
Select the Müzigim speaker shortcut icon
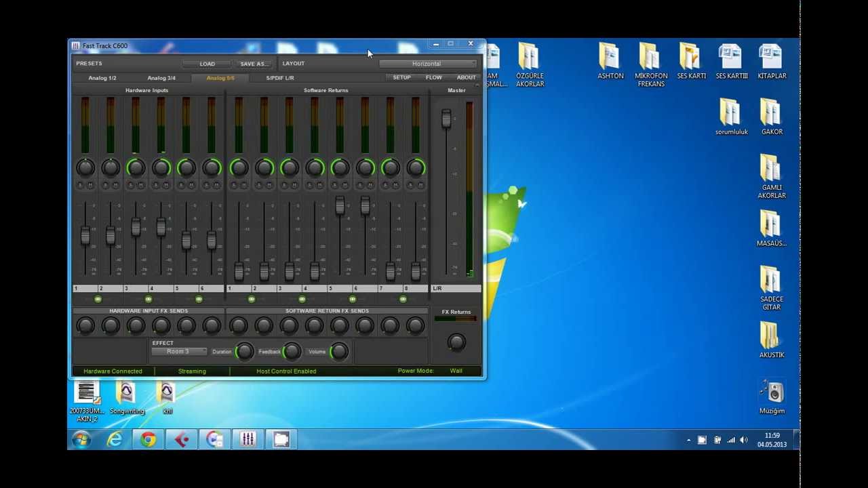coord(772,396)
